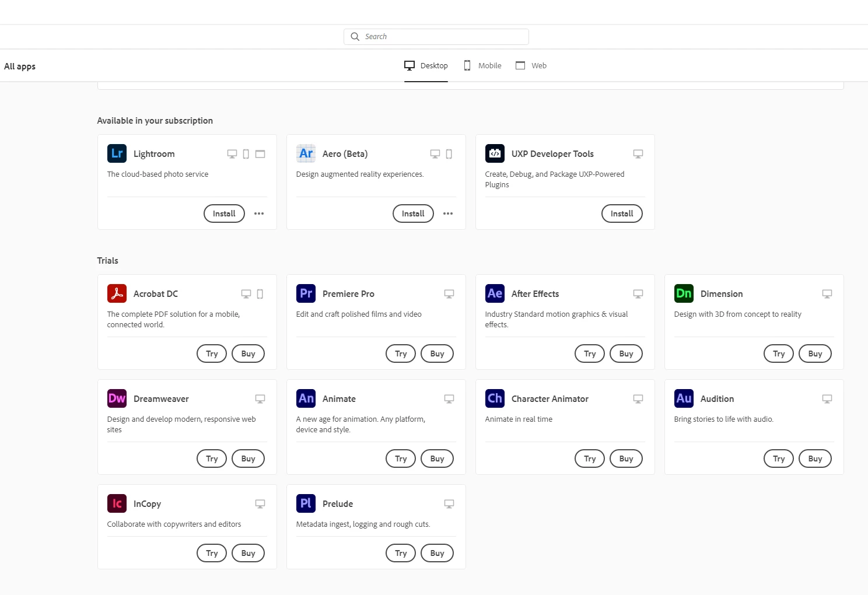Try InCopy
This screenshot has width=868, height=595.
click(x=212, y=553)
